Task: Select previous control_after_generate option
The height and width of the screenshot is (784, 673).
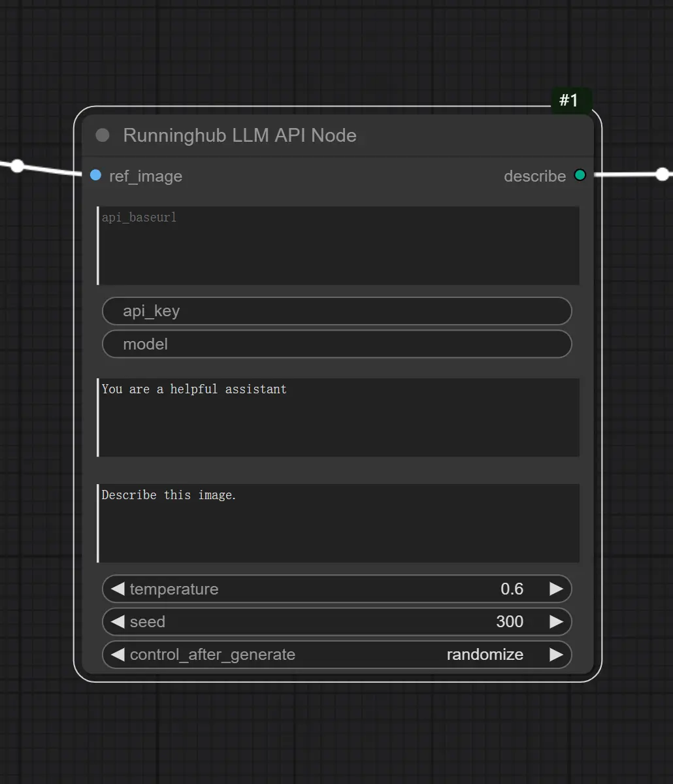Action: click(x=118, y=654)
